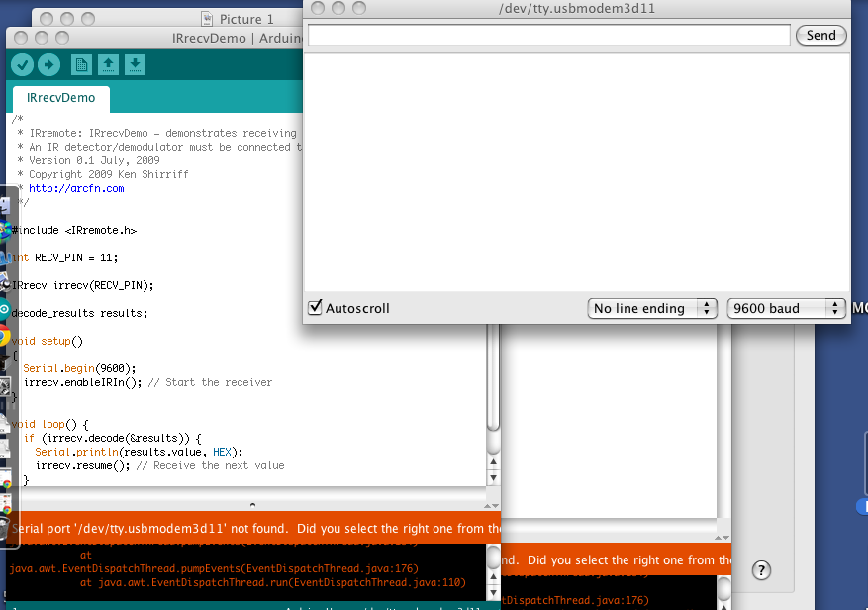The height and width of the screenshot is (610, 868).
Task: Click the Picture 1 window title
Action: tap(246, 20)
